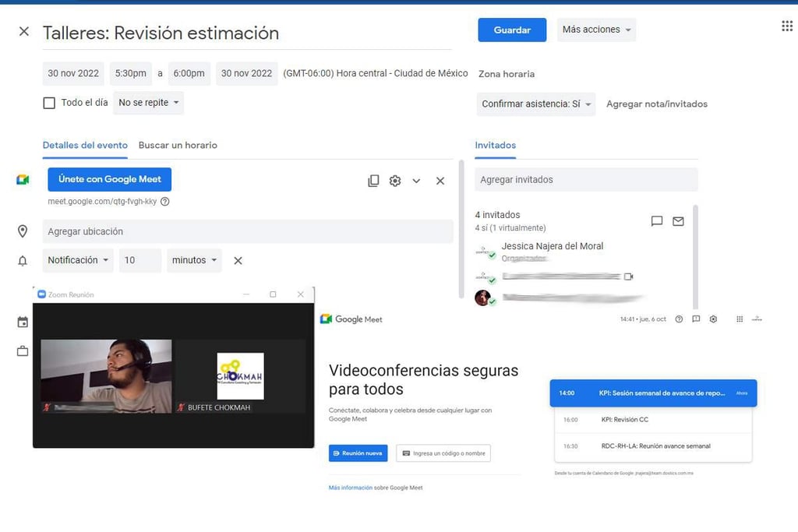The height and width of the screenshot is (532, 798).
Task: Expand conference details chevron
Action: tap(416, 181)
